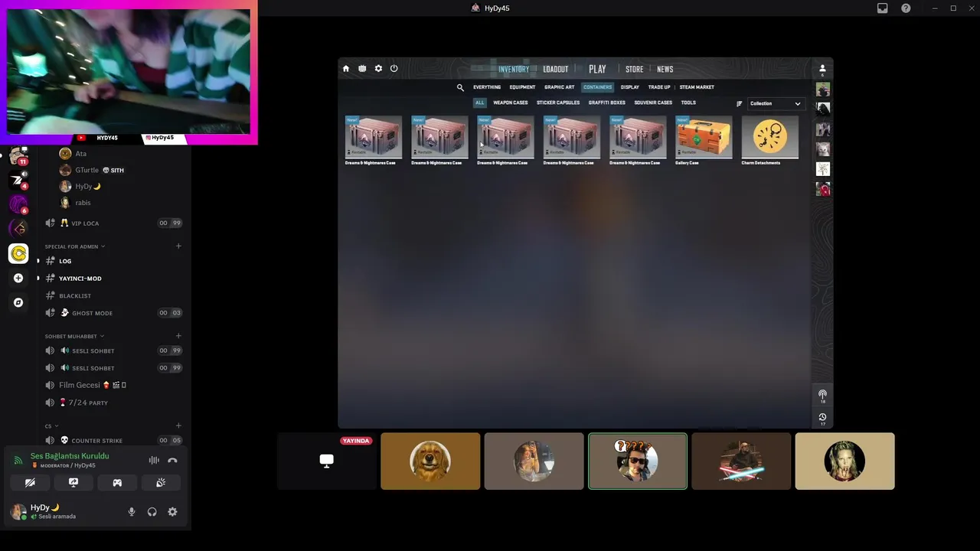Collapse the SPECIAL FOR ADMIN category
Screen dimensions: 980x551
coord(74,246)
